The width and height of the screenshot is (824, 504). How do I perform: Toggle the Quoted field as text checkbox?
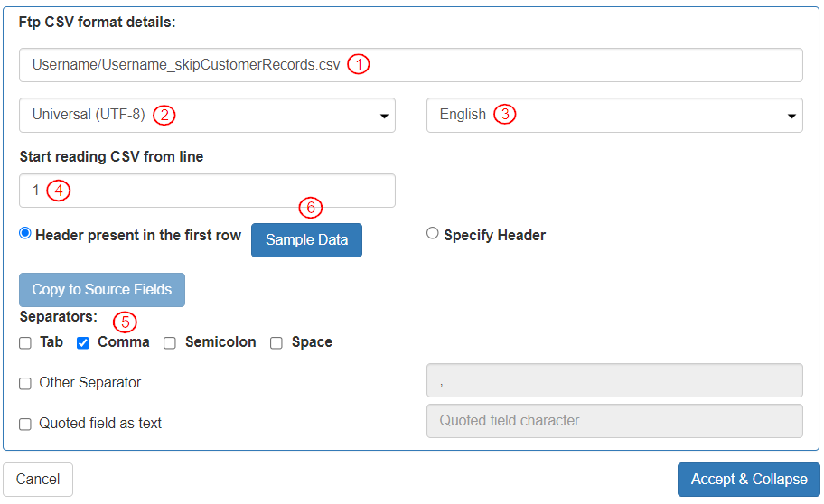click(x=25, y=424)
